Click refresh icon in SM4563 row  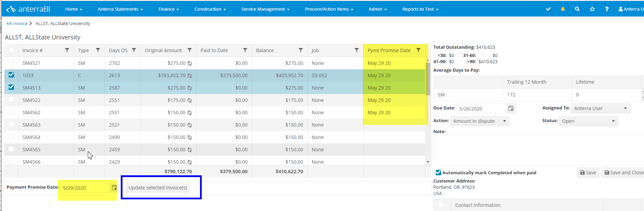(x=189, y=125)
